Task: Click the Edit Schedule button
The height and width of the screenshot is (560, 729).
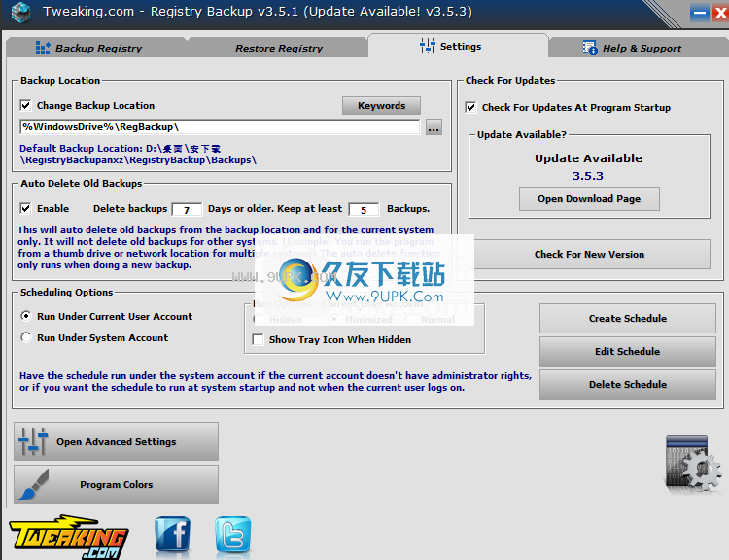Action: pyautogui.click(x=628, y=352)
